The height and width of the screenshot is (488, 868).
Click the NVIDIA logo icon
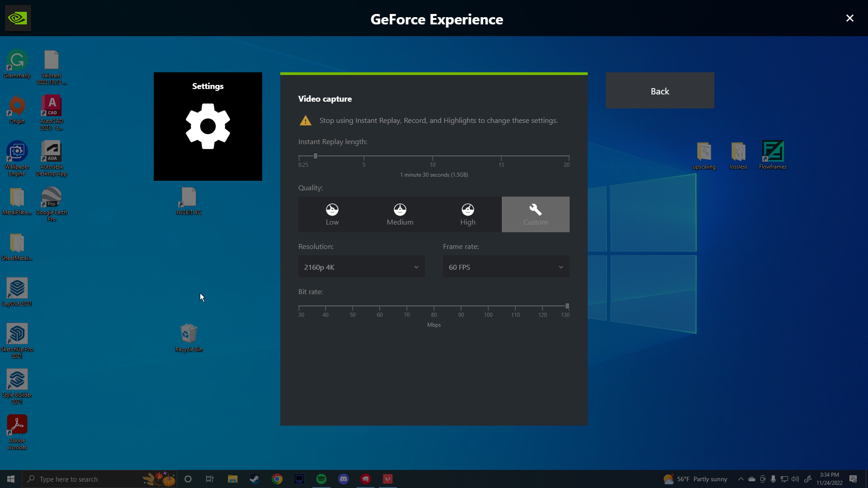click(18, 18)
